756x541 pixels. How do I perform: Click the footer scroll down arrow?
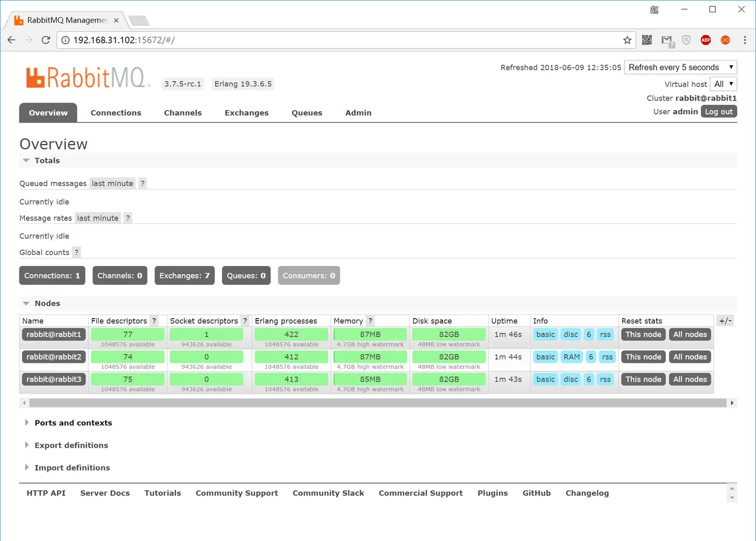click(732, 498)
